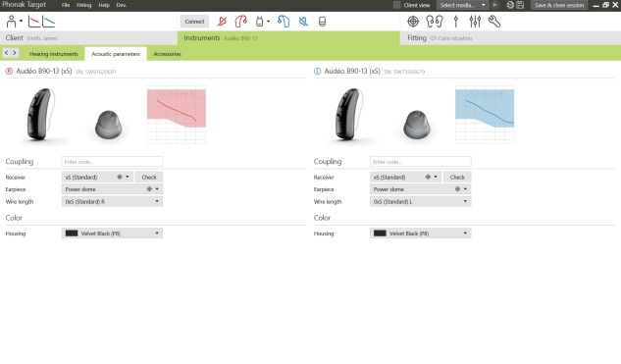Open fine tuning sliders icon
This screenshot has height=364, width=621.
(x=475, y=22)
